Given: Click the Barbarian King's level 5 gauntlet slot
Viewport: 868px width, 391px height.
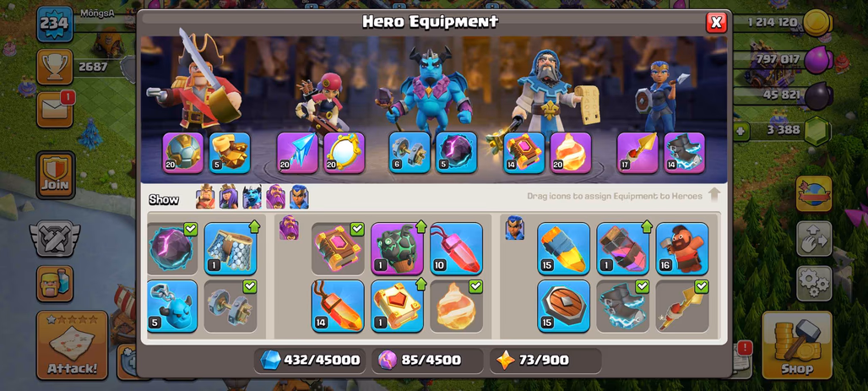Looking at the screenshot, I should click(230, 153).
